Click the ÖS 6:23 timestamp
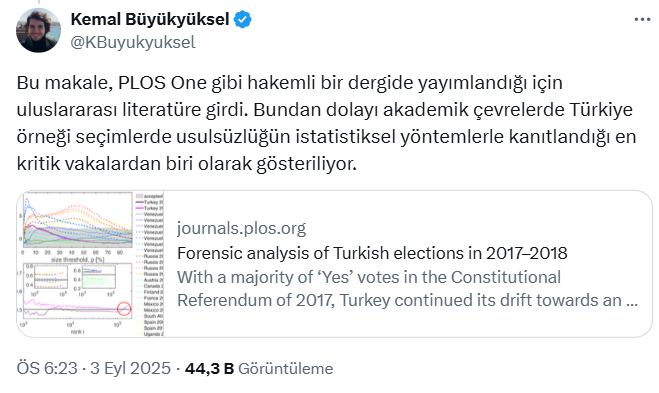This screenshot has width=659, height=393. [47, 369]
